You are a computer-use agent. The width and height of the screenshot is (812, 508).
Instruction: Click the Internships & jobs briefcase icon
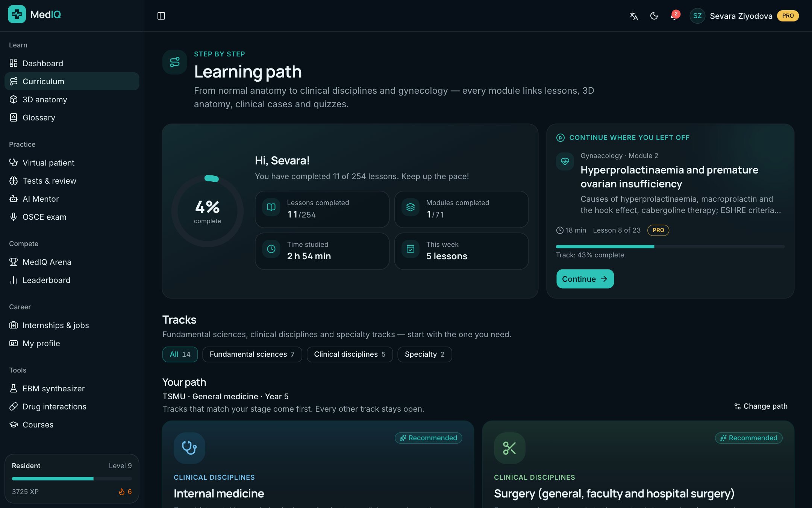pyautogui.click(x=14, y=325)
